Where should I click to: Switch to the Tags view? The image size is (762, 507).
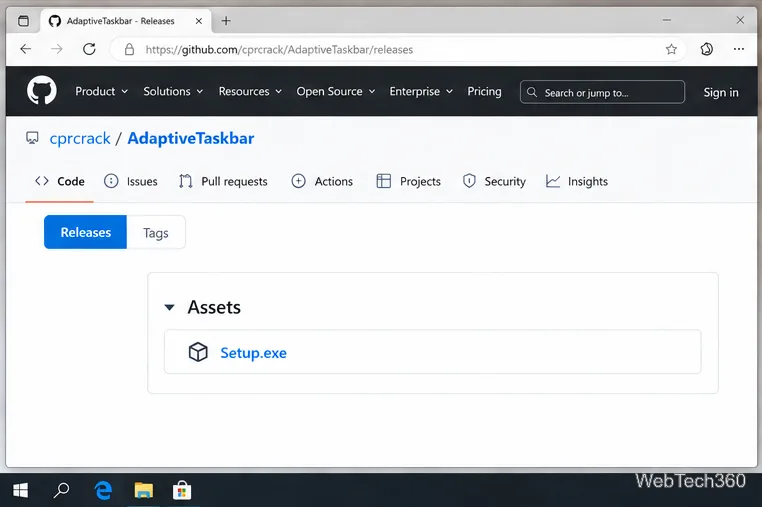click(156, 232)
